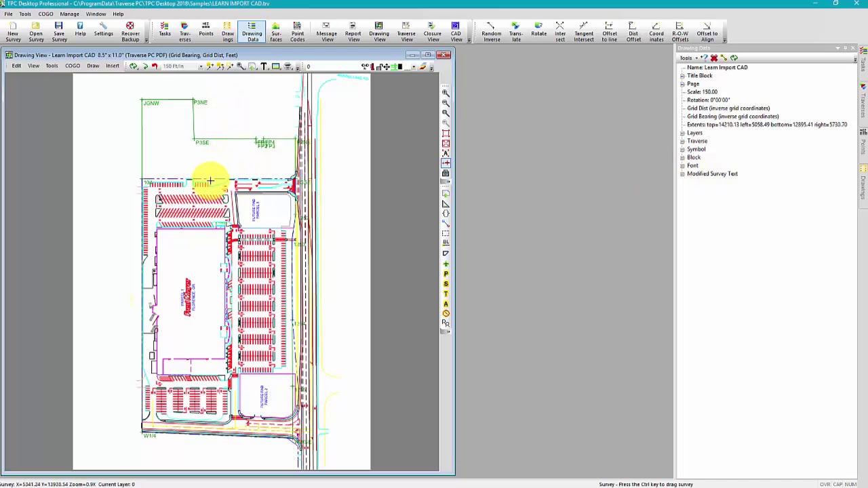This screenshot has height=488, width=868.
Task: Select the Random Inverse COGO tool
Action: [x=492, y=32]
